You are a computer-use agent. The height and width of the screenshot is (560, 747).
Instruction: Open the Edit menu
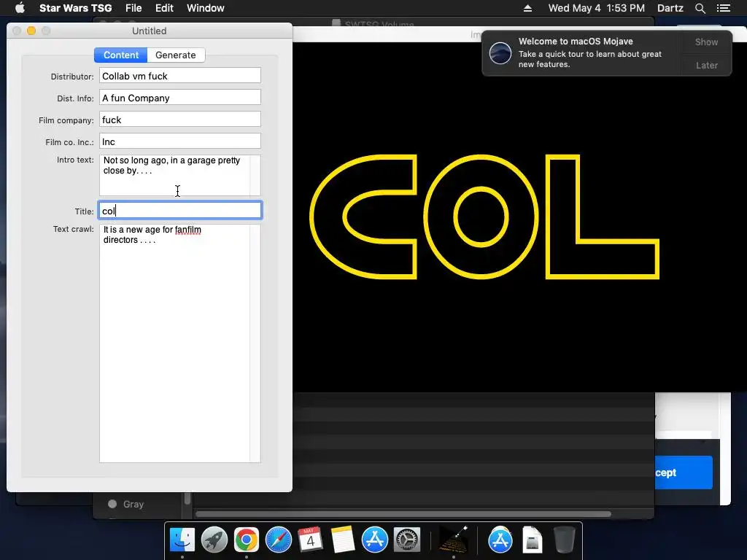coord(164,8)
